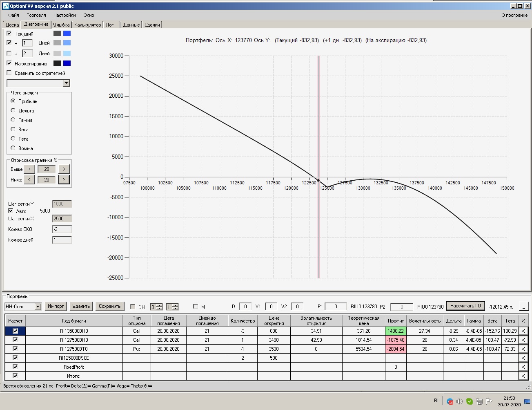The image size is (532, 410).
Task: Toggle the На экспирацию checkbox
Action: 9,63
